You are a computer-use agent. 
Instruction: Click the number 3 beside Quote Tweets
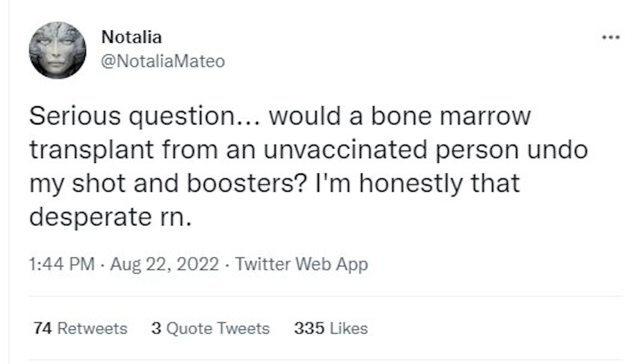156,328
